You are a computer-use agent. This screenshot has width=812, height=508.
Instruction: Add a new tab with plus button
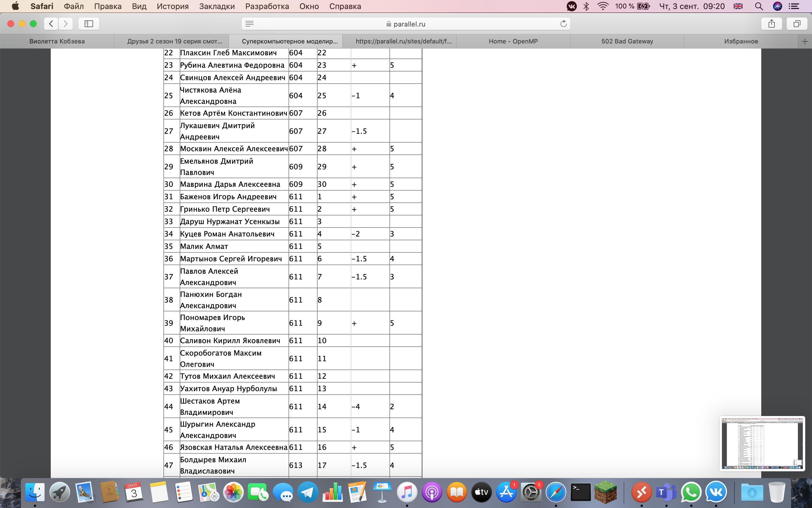point(805,41)
